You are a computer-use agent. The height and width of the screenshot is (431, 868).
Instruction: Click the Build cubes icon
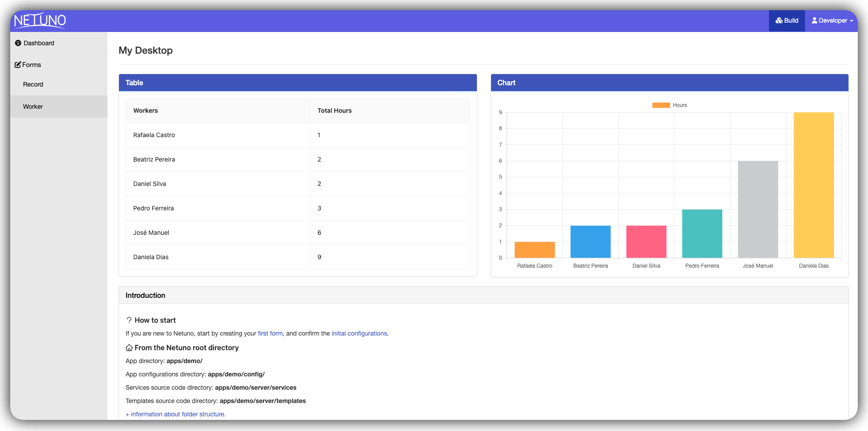point(779,20)
